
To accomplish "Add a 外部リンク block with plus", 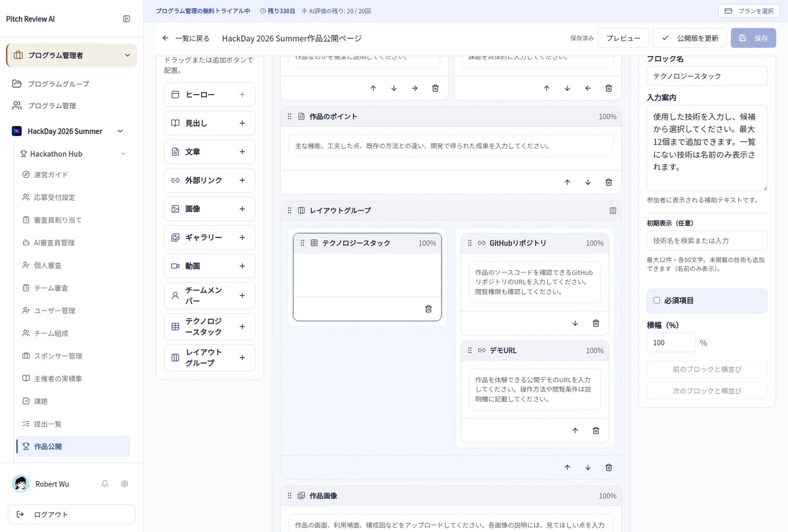I will click(242, 180).
